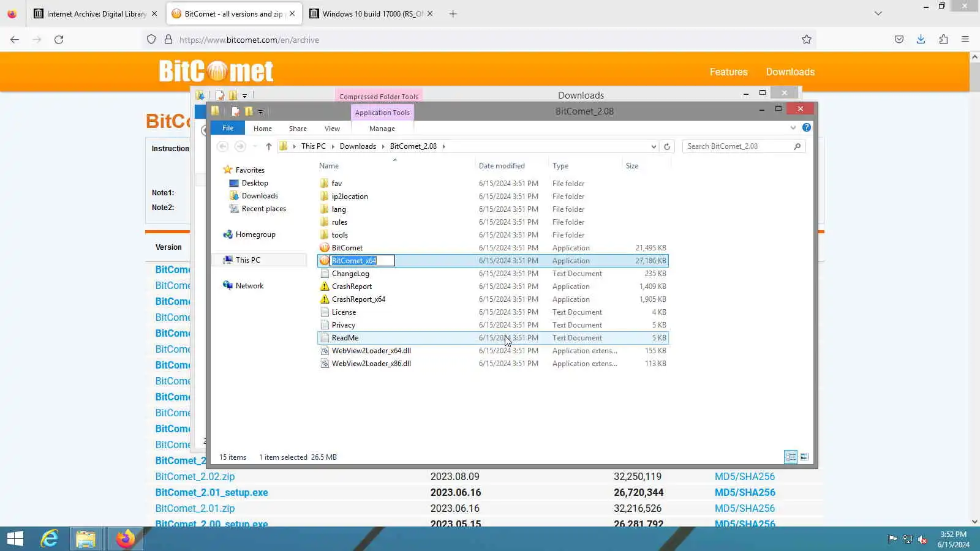980x551 pixels.
Task: Click New Folder icon in BitComet_2.08 quick access toolbar
Action: pyautogui.click(x=249, y=111)
